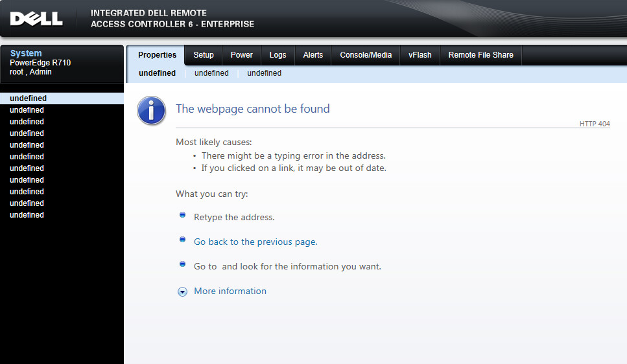The width and height of the screenshot is (627, 364).
Task: Click What you can try label
Action: tap(212, 194)
